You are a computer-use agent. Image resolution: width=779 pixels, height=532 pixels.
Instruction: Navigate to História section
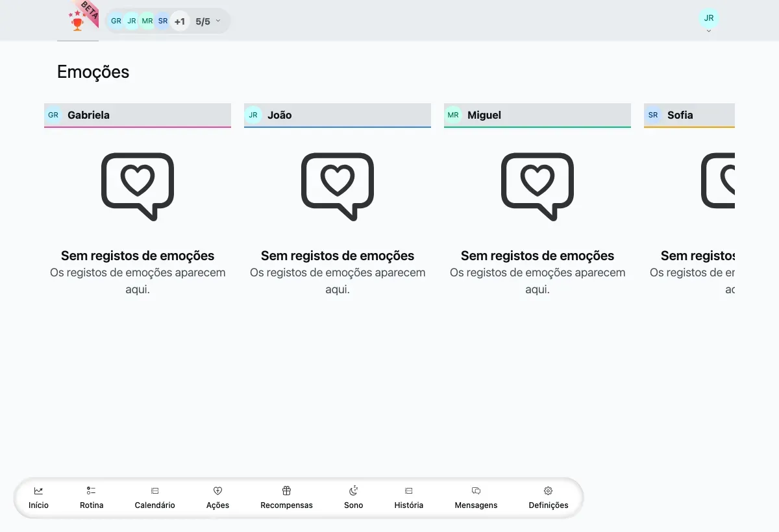409,498
